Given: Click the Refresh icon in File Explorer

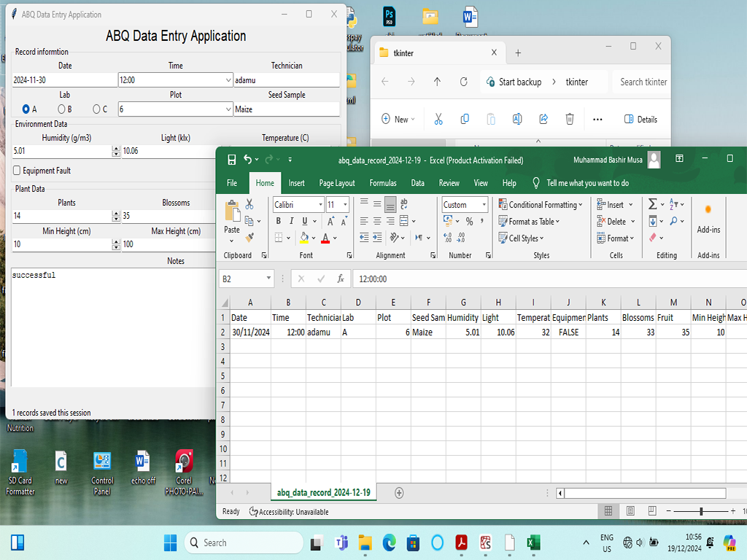Looking at the screenshot, I should coord(463,82).
